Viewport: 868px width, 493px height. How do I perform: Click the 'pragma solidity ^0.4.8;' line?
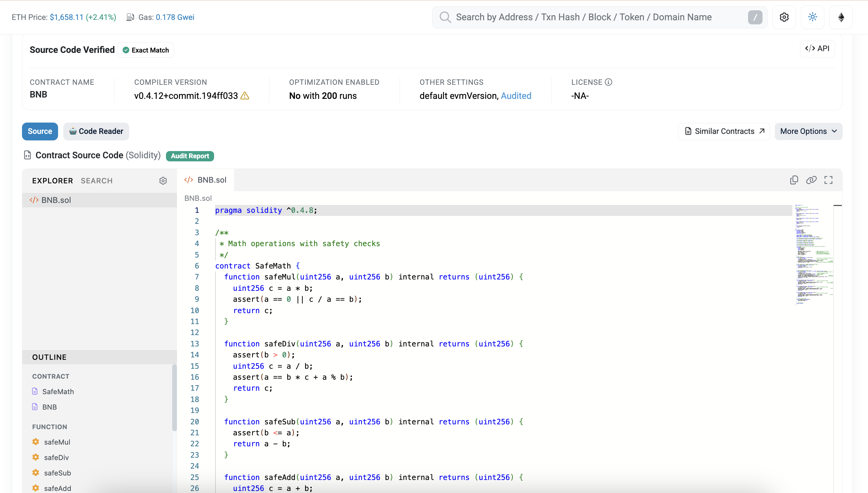pos(266,210)
